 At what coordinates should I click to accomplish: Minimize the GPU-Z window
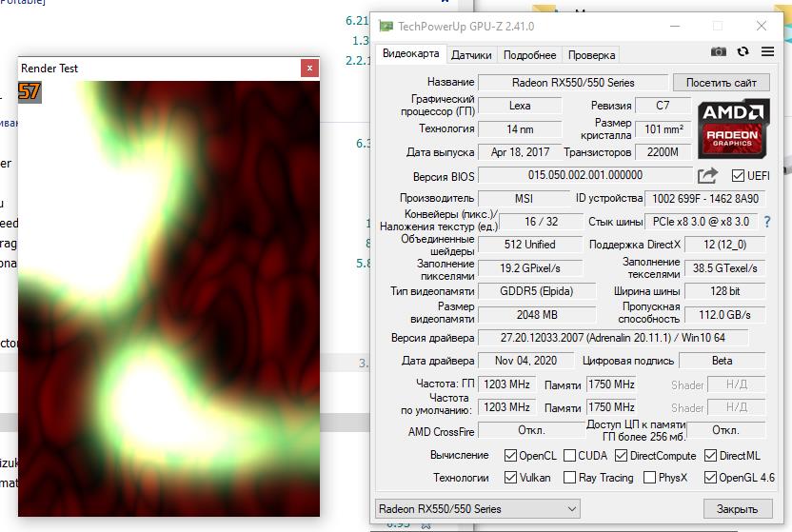pos(675,27)
